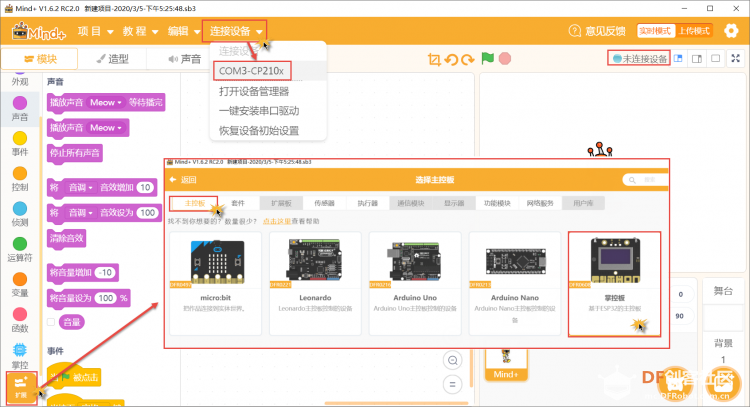Select 侦测 block category

[20, 214]
